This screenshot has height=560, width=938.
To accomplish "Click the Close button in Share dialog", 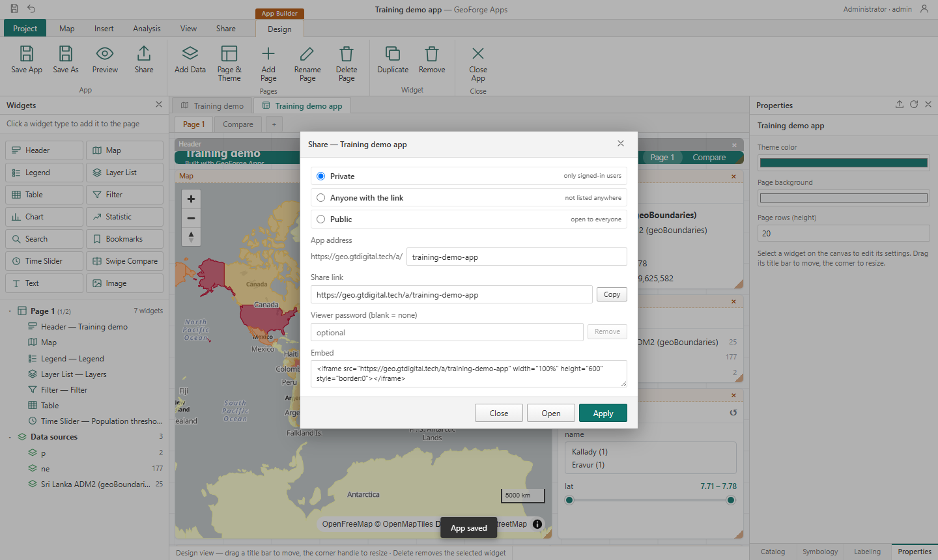I will 499,413.
